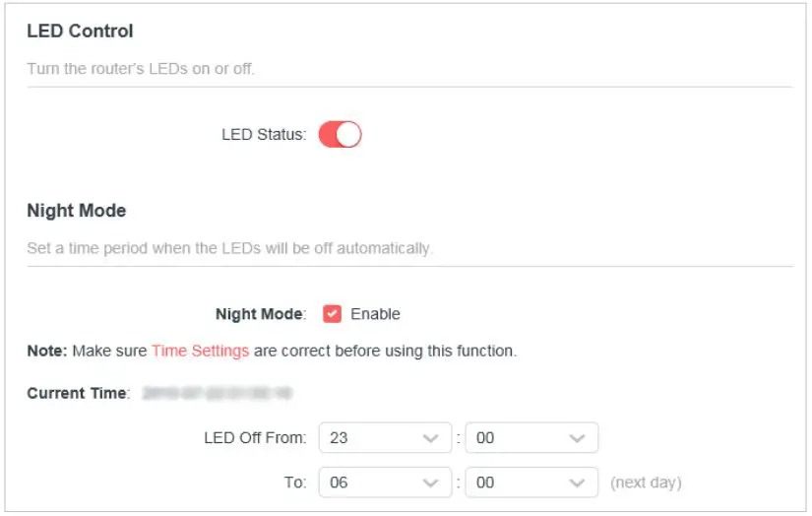Viewport: 812px width, 516px height.
Task: Open the Time Settings link
Action: click(x=200, y=351)
